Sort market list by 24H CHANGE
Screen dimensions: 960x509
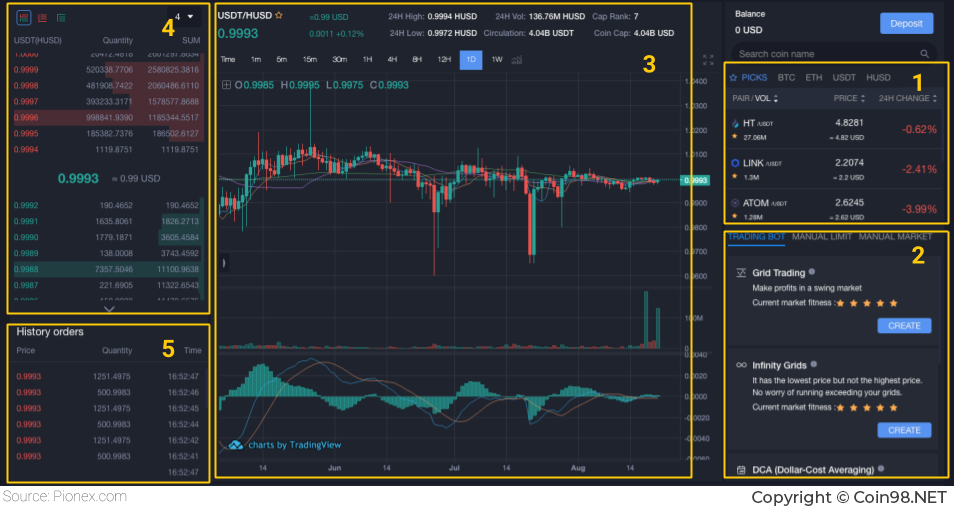(908, 99)
